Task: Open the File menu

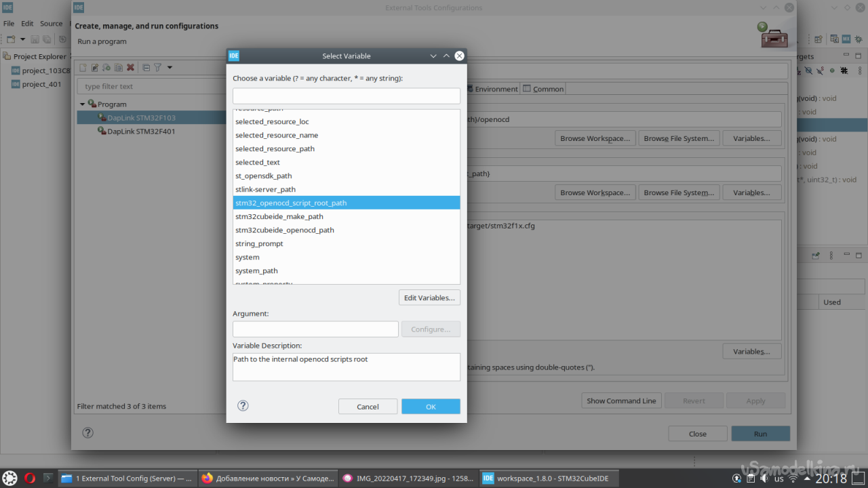Action: (x=9, y=23)
